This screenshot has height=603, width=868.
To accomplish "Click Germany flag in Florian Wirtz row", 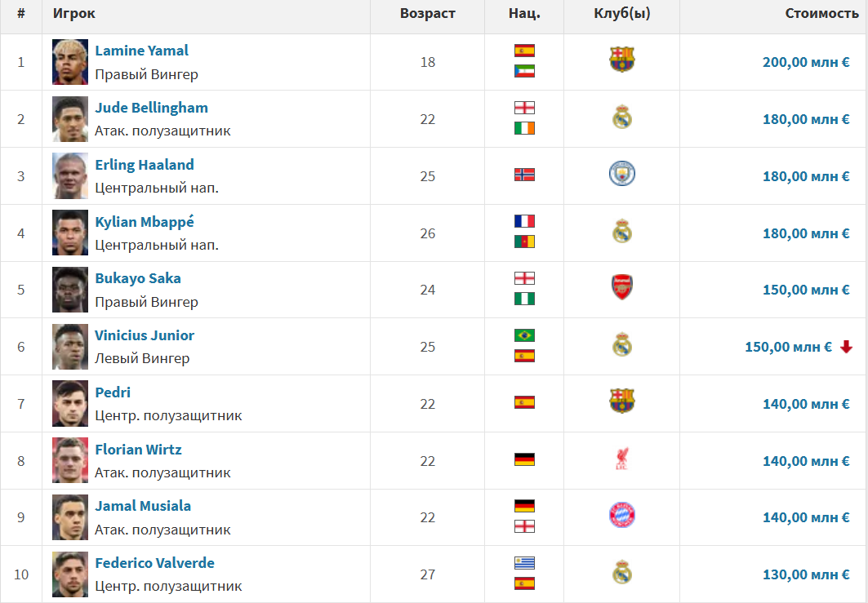I will 524,459.
